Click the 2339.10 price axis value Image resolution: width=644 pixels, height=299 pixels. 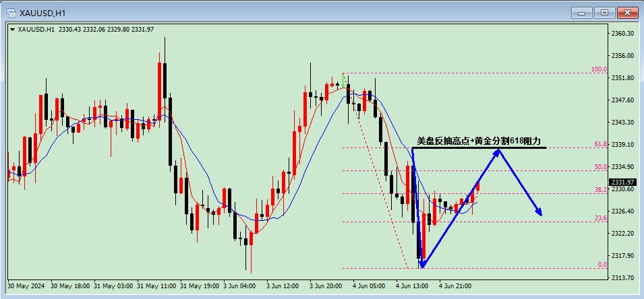point(622,144)
